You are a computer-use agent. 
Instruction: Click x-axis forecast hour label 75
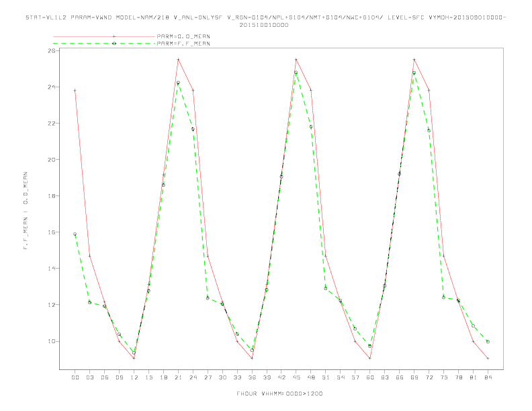tap(444, 377)
